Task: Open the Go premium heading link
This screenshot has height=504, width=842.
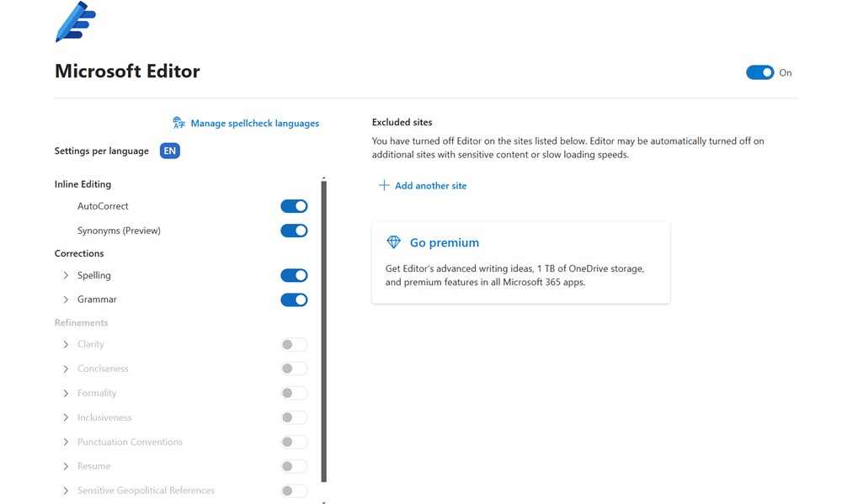Action: pos(444,242)
